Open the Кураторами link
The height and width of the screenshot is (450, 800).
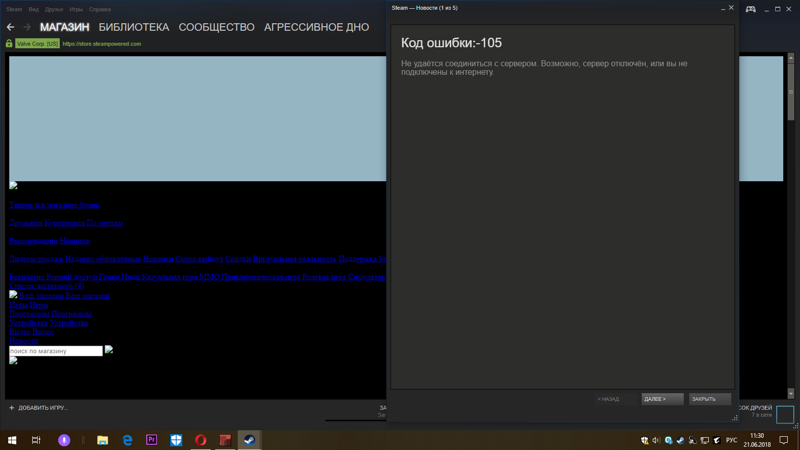tap(64, 223)
